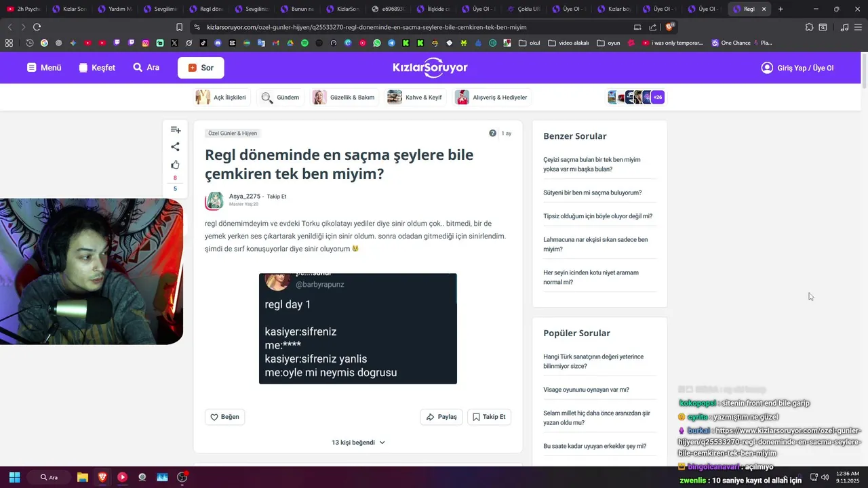
Task: Click the Beğen heart button
Action: point(224,417)
